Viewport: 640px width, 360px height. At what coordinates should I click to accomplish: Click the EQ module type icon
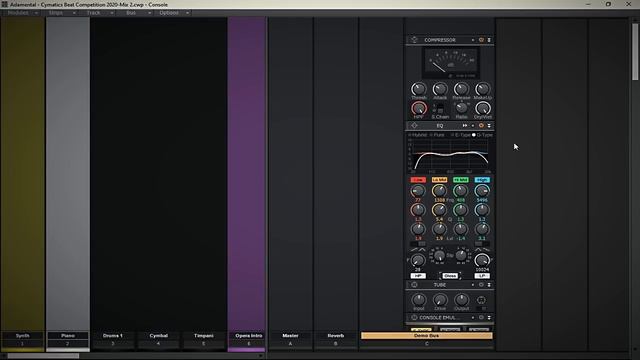pos(414,126)
